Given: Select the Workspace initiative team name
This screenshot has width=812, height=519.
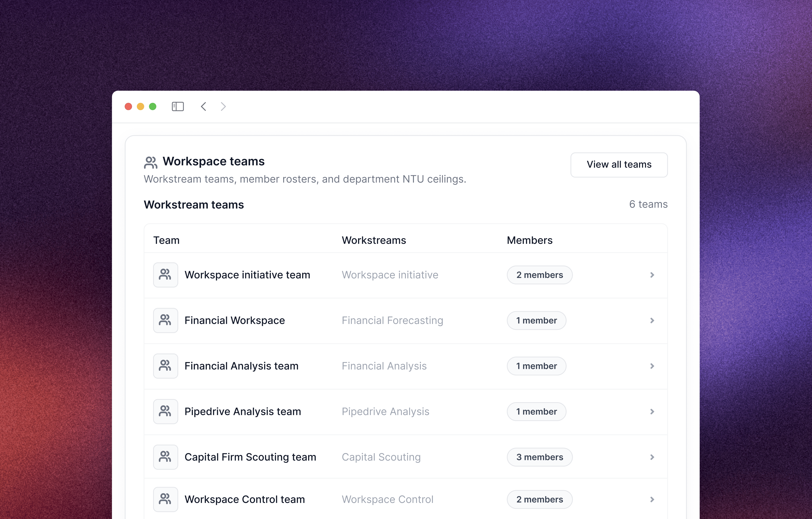Looking at the screenshot, I should (x=247, y=275).
